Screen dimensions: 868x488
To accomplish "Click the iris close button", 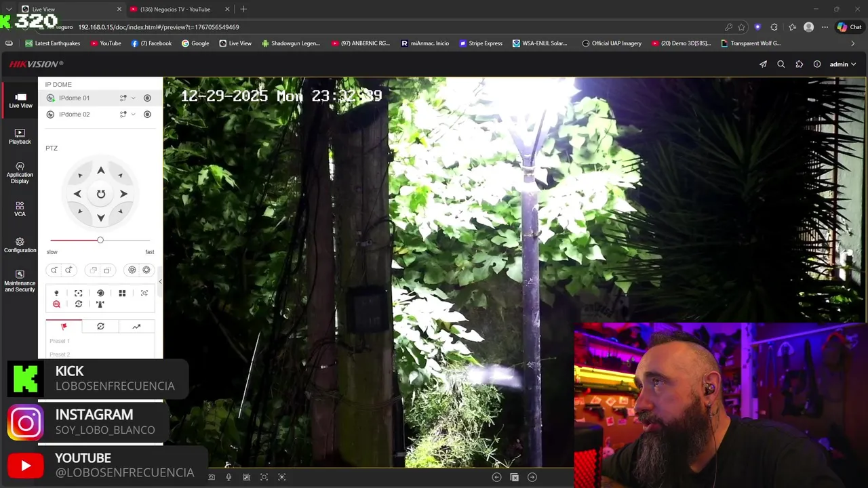I will point(132,270).
